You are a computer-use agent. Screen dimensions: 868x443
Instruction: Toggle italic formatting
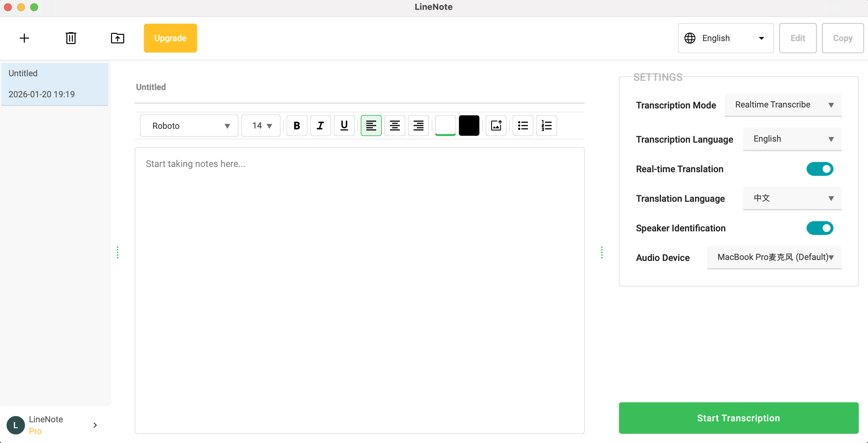pyautogui.click(x=320, y=126)
